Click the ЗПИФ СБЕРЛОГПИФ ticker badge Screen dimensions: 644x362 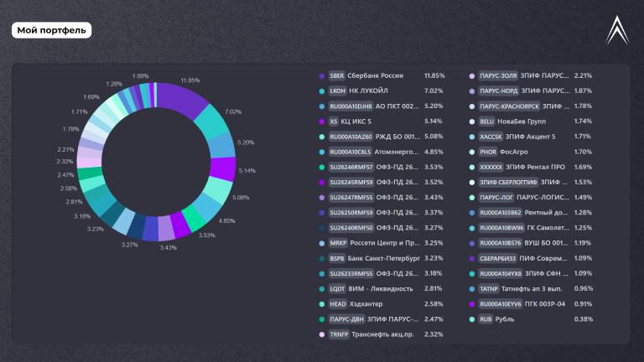(508, 182)
